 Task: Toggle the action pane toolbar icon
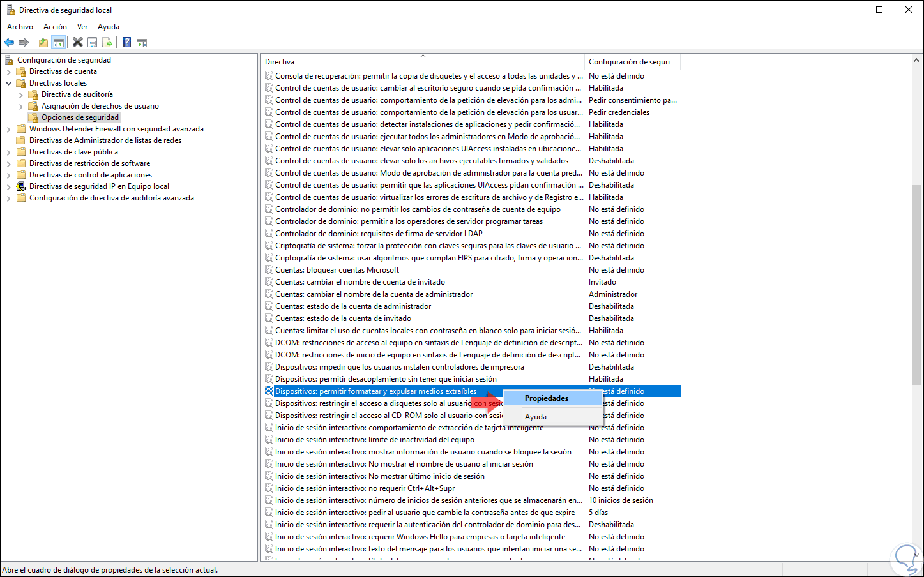coord(142,43)
